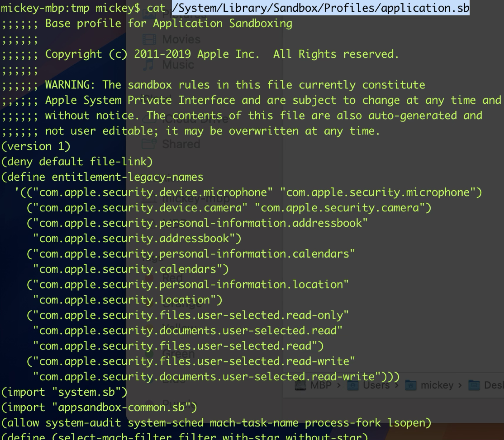The height and width of the screenshot is (440, 504).
Task: Select mickey-mbp location in Finder sidebar
Action: click(186, 199)
